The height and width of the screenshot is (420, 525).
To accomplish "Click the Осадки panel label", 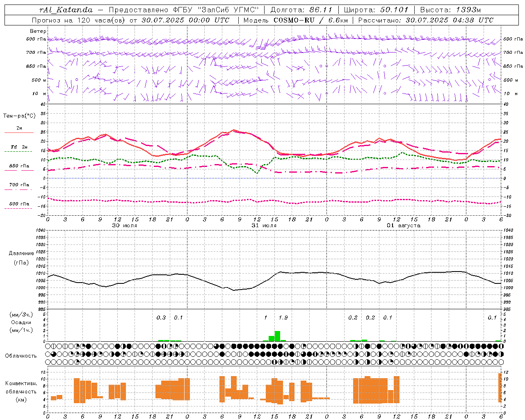I will (x=21, y=322).
